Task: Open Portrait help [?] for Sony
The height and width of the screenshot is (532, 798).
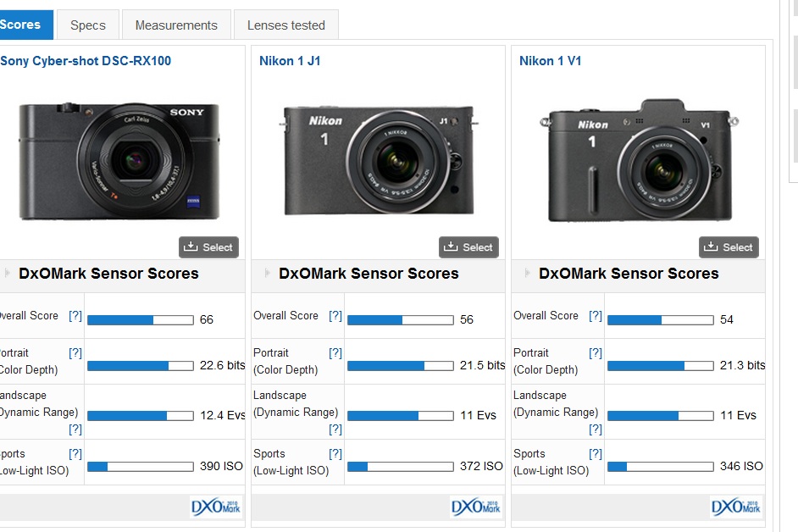Action: [x=75, y=352]
